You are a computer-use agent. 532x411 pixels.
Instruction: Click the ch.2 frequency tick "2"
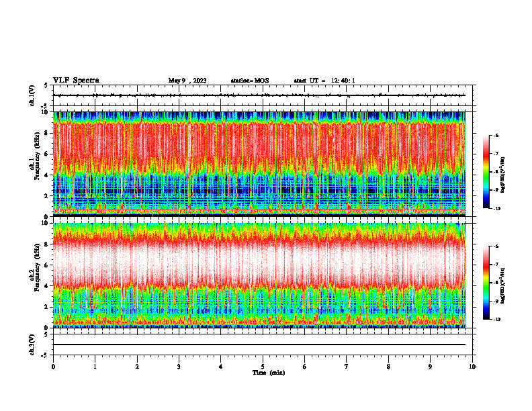coord(46,307)
